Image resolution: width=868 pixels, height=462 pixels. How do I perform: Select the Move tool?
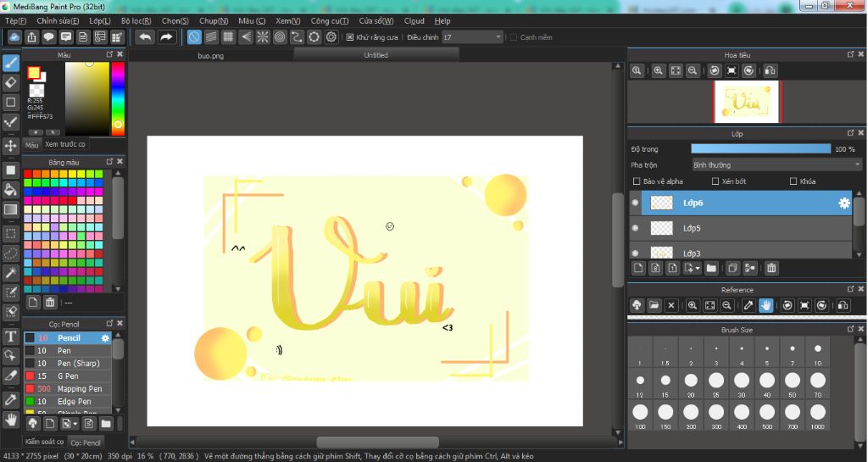pos(10,146)
